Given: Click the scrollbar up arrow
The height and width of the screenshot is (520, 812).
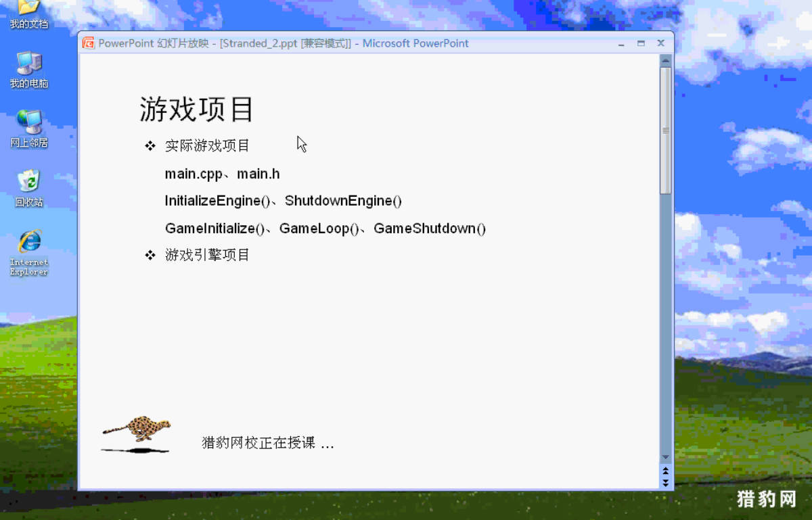Looking at the screenshot, I should pos(666,61).
